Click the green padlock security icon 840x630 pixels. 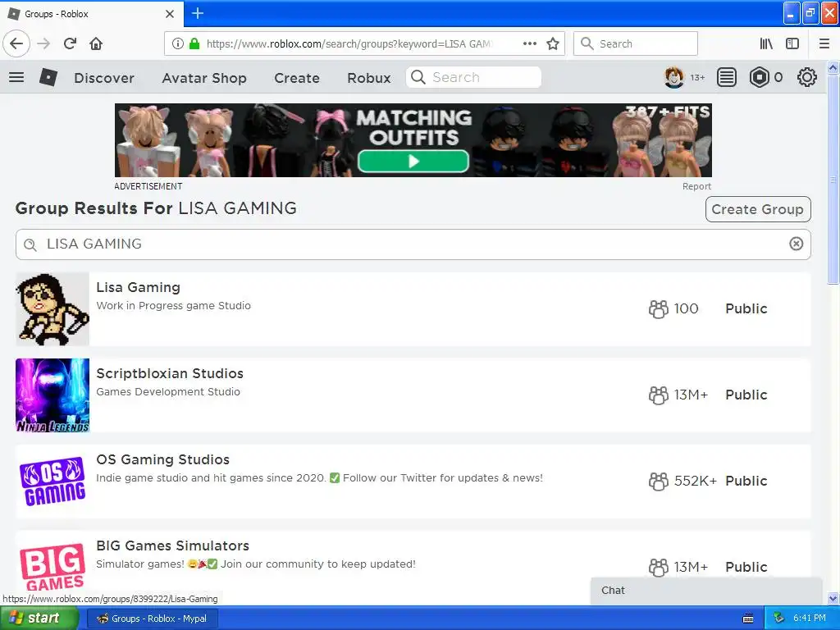(x=194, y=43)
